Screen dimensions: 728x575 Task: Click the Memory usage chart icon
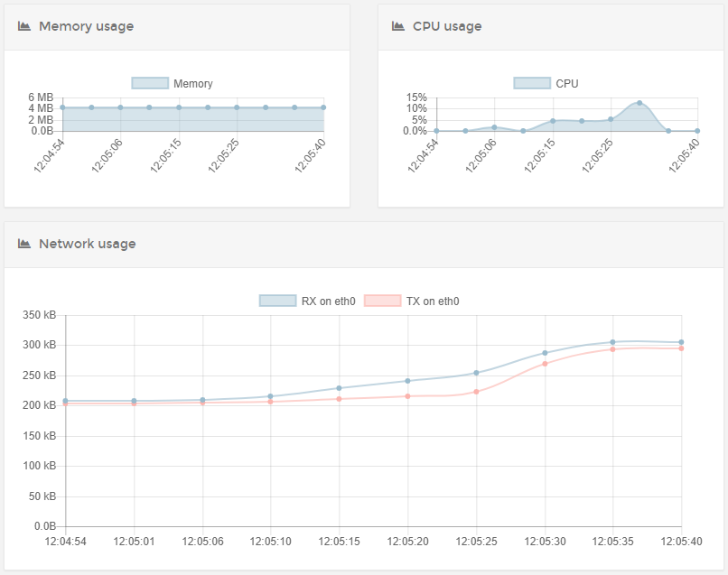pyautogui.click(x=24, y=26)
